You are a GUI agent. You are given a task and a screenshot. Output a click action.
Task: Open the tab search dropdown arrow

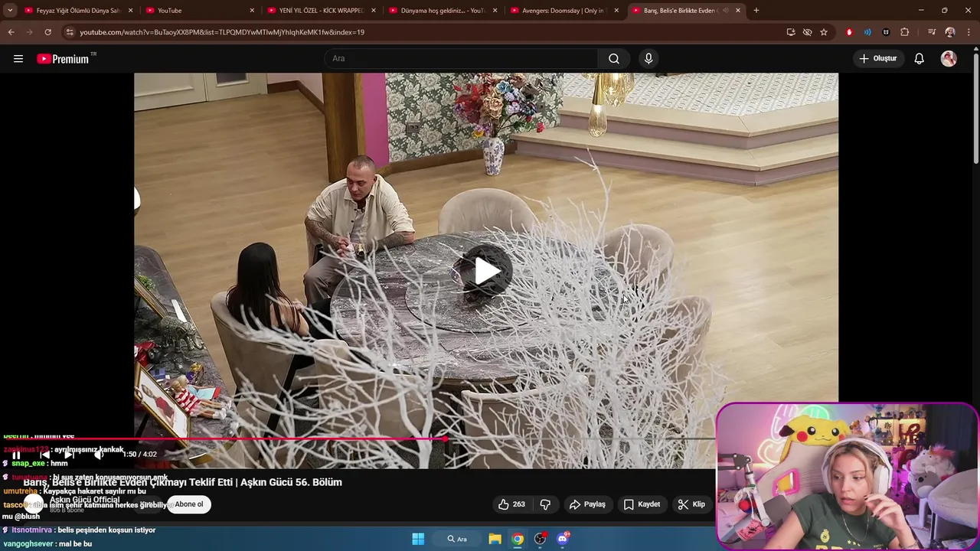pos(10,11)
